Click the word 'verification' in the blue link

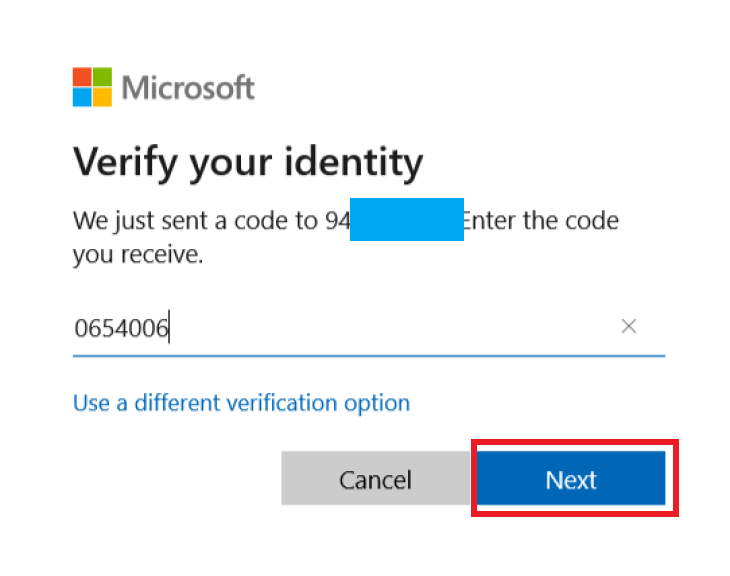coord(282,403)
